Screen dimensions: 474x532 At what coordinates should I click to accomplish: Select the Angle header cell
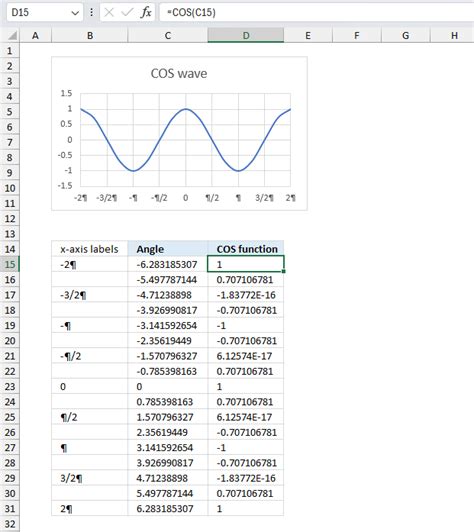click(x=168, y=249)
